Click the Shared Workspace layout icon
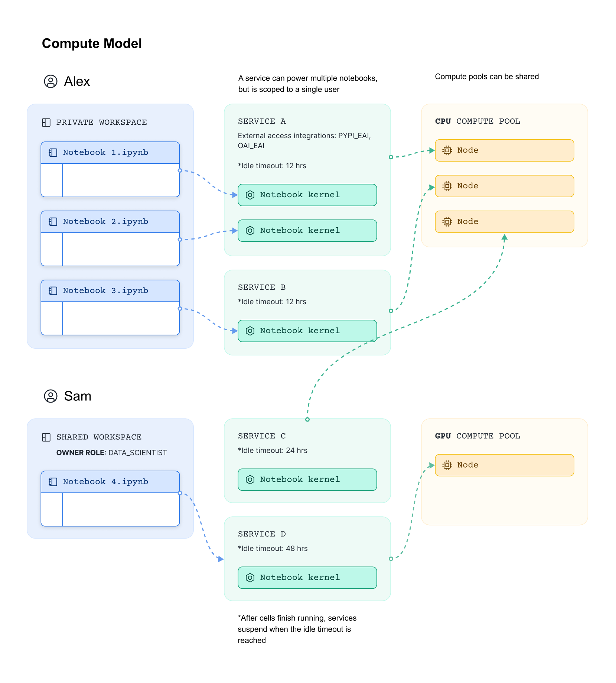This screenshot has height=683, width=616. [46, 437]
